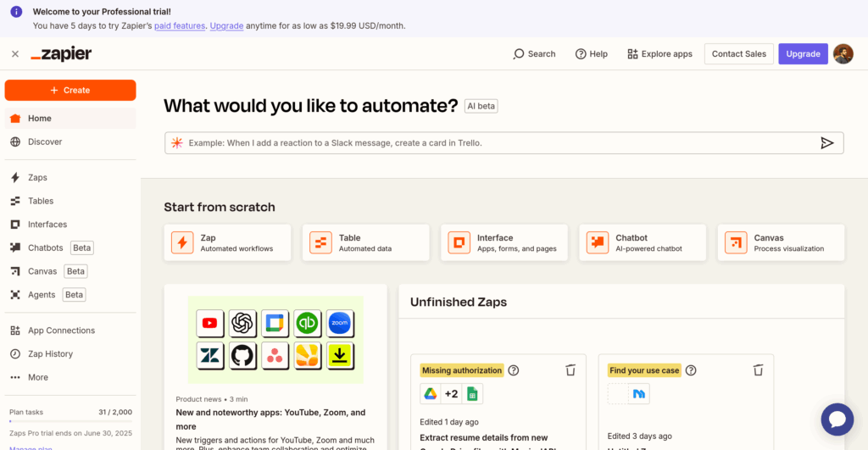Open the New and noteworthy apps article
Screen dimensions: 868x450
tap(270, 419)
